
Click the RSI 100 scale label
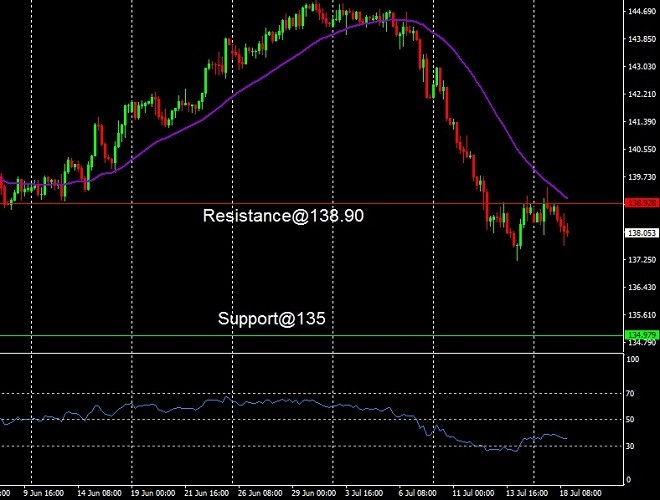pos(633,359)
